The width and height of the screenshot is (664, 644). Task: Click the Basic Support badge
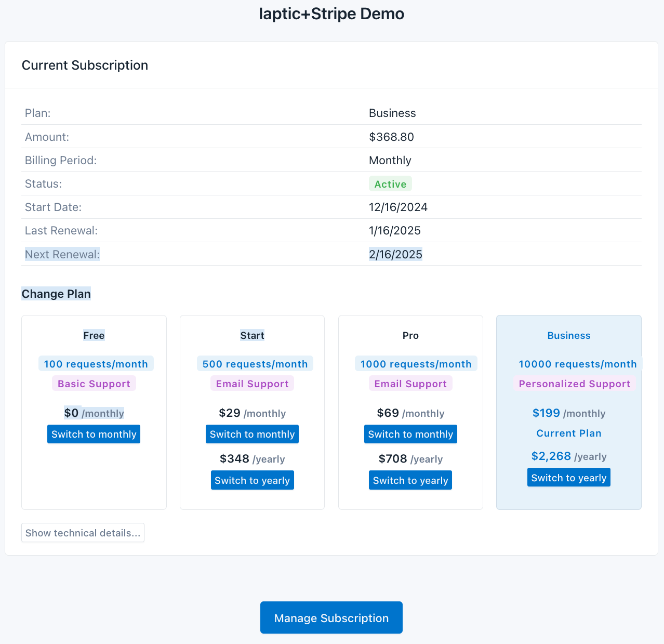click(94, 384)
